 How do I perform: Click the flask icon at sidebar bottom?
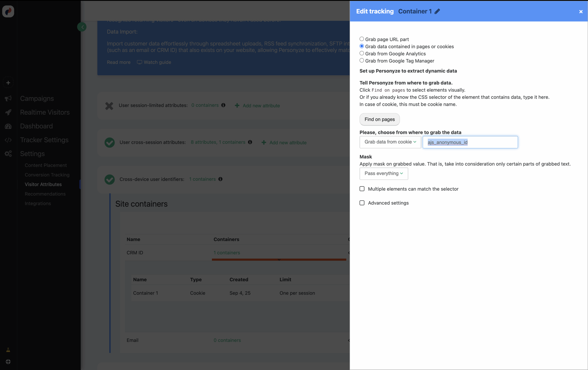[x=8, y=350]
